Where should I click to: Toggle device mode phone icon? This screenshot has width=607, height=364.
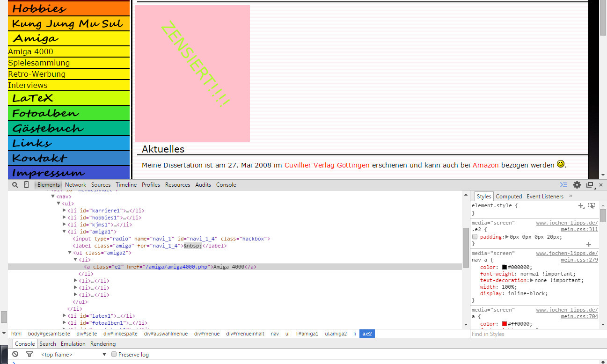[x=26, y=185]
